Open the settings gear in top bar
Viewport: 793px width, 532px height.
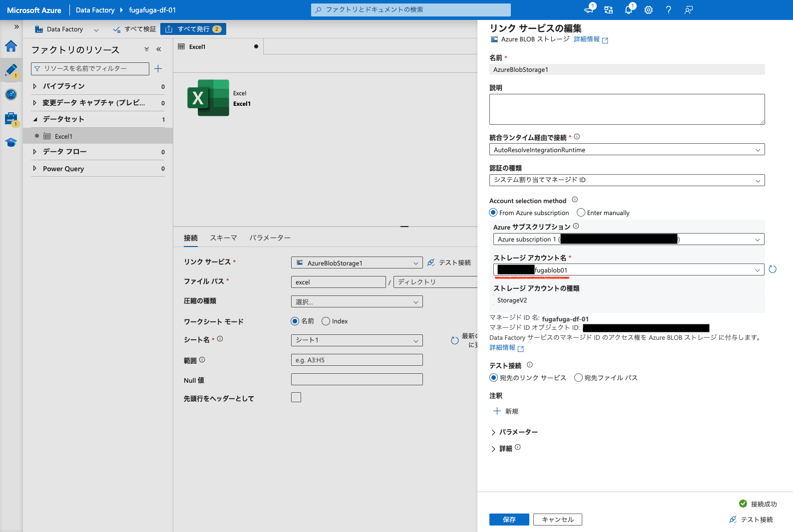tap(649, 10)
